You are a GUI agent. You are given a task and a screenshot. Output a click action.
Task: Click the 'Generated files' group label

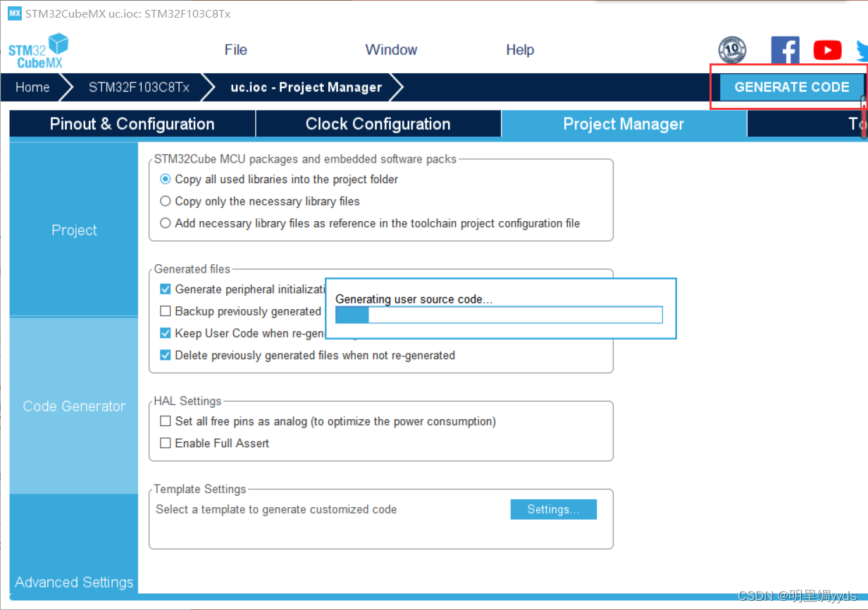click(192, 269)
